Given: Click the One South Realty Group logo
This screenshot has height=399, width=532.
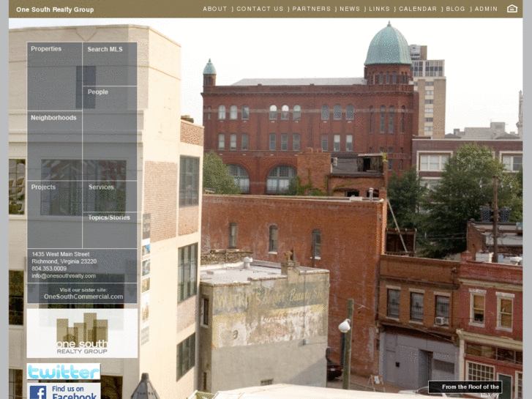Looking at the screenshot, I should [82, 333].
